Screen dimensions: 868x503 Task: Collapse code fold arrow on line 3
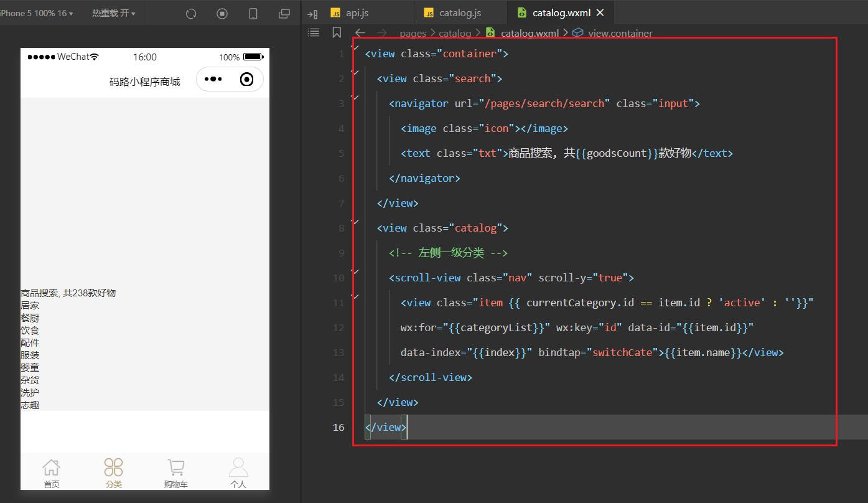point(355,96)
